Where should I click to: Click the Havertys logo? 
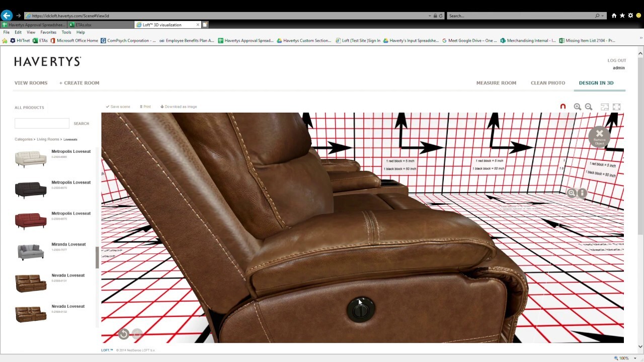[48, 62]
